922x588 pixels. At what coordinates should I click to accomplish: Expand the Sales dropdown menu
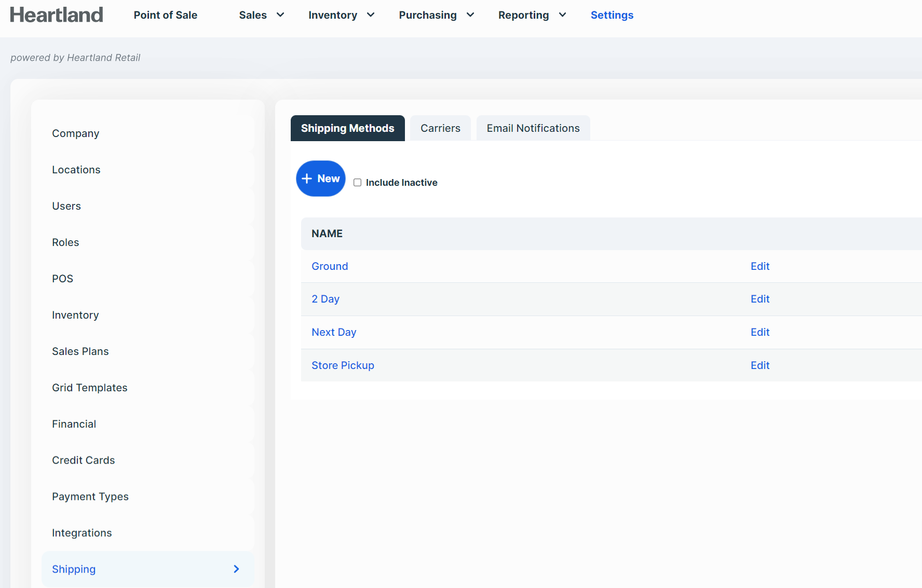click(262, 15)
